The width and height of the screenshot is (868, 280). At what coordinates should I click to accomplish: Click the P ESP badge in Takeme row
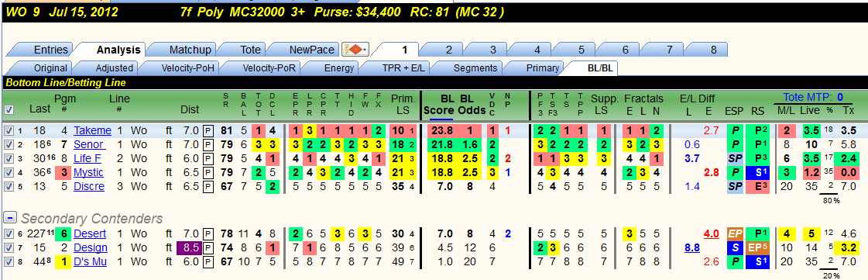pyautogui.click(x=734, y=131)
